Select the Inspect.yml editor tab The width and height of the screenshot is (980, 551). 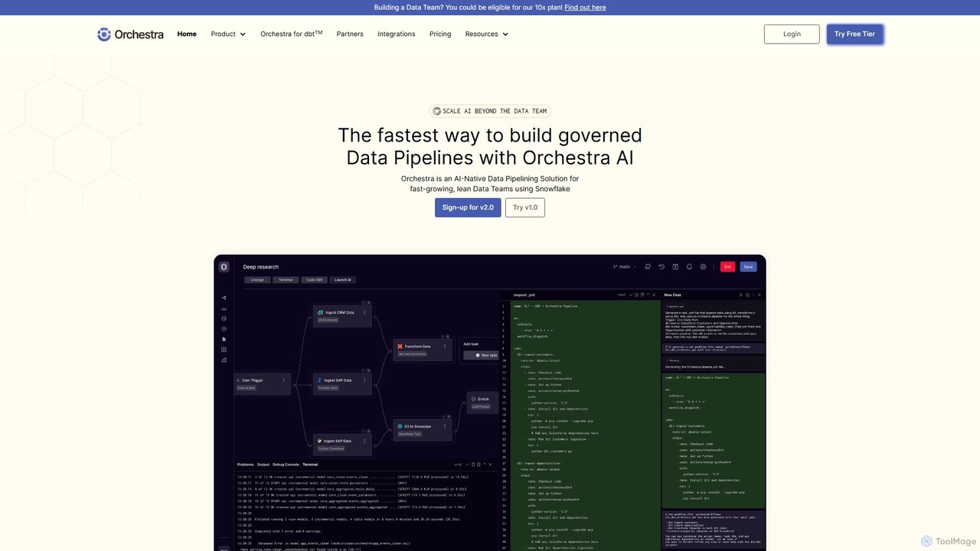click(524, 295)
